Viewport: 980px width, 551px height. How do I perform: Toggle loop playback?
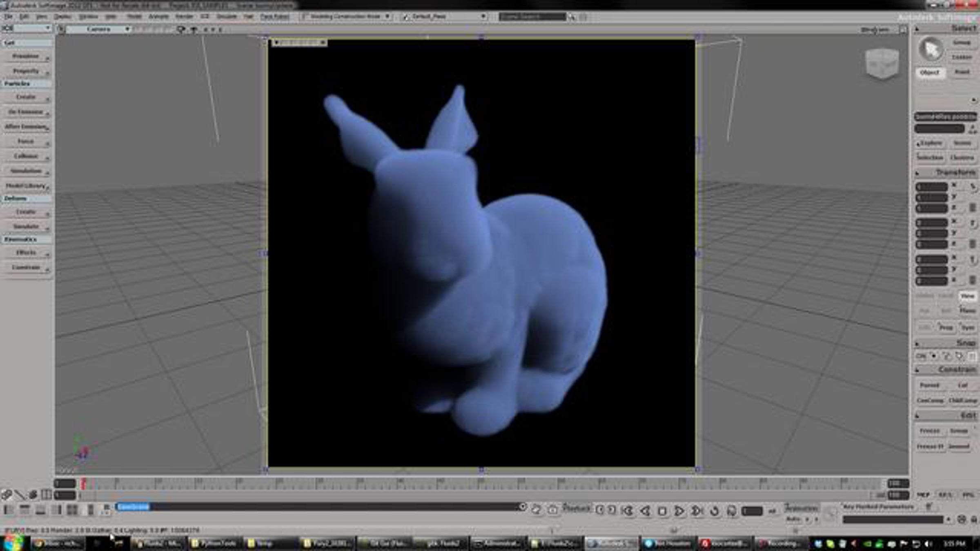click(714, 511)
